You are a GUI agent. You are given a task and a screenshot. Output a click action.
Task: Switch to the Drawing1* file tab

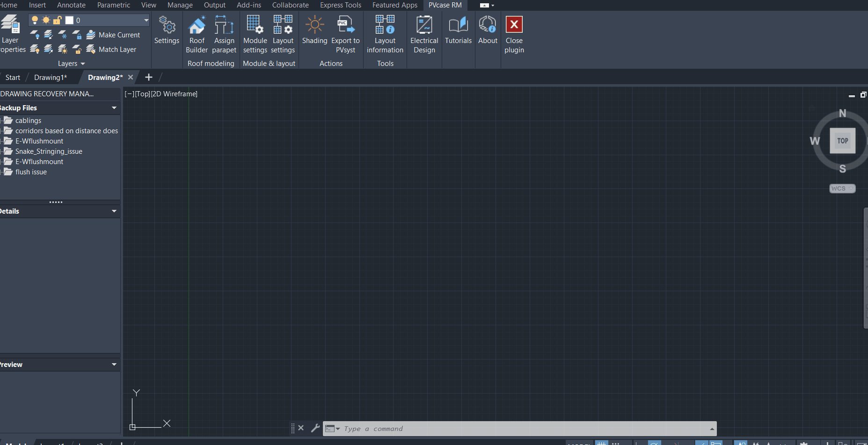tap(51, 78)
